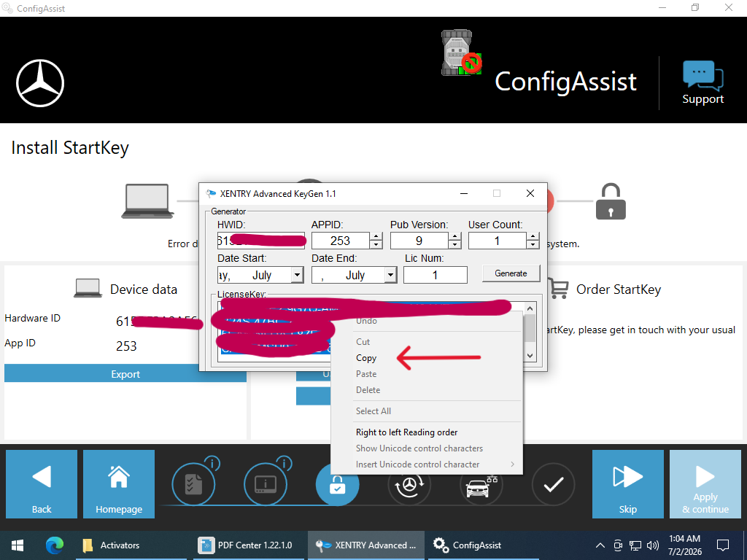Select the StartKey lock step icon

(x=337, y=484)
